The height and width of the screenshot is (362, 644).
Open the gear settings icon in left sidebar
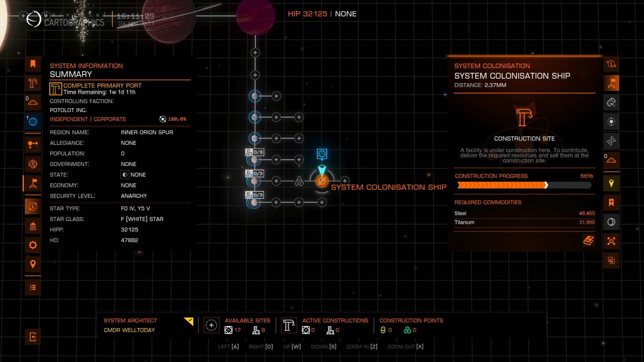33,245
